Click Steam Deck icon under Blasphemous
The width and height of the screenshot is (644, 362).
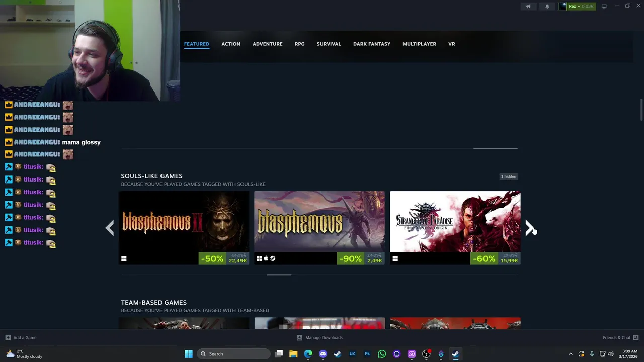tap(273, 259)
